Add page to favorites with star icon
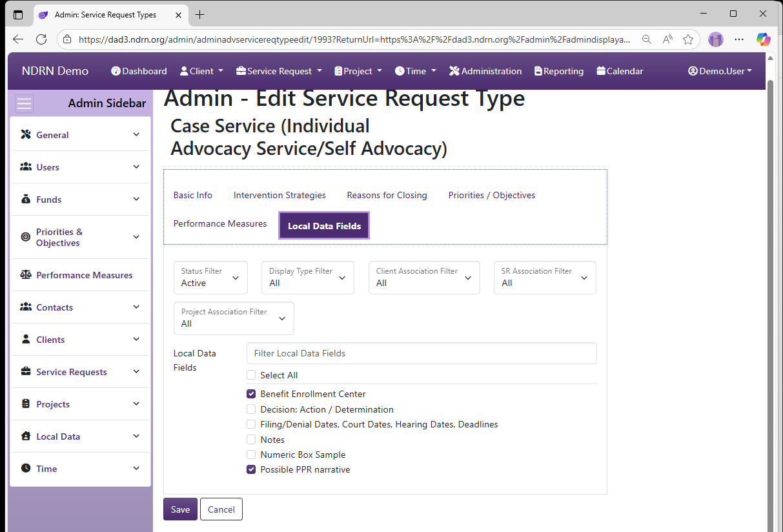 688,39
